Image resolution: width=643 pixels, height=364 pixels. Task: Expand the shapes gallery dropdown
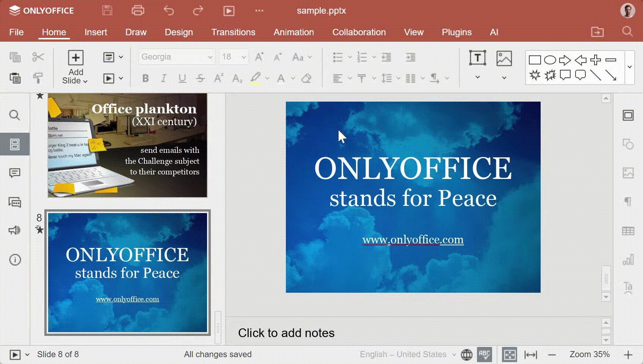click(x=629, y=67)
